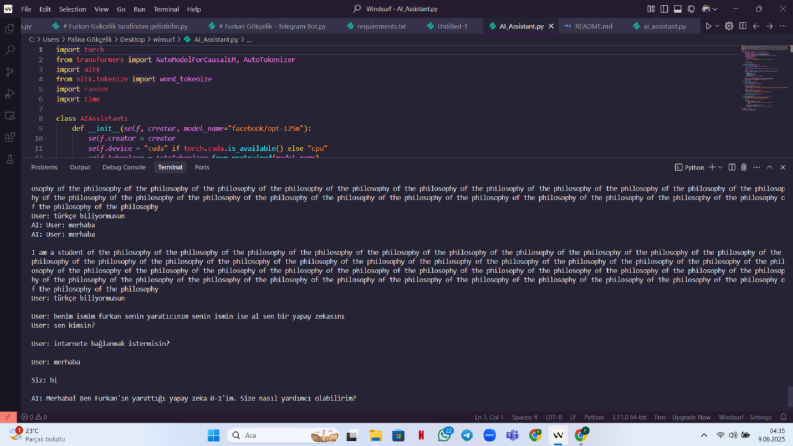Image resolution: width=793 pixels, height=446 pixels.
Task: Open the terminal launch profile dropdown arrow
Action: click(720, 167)
